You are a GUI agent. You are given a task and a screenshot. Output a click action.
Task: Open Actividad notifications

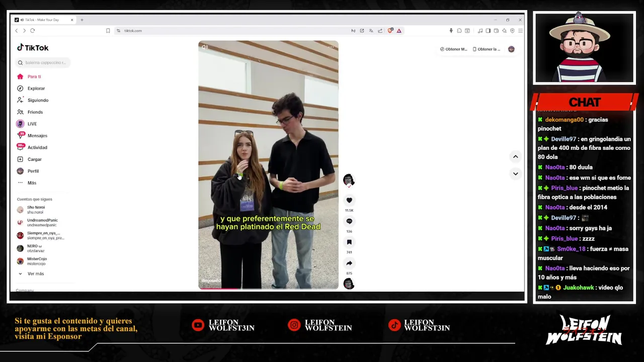coord(32,147)
